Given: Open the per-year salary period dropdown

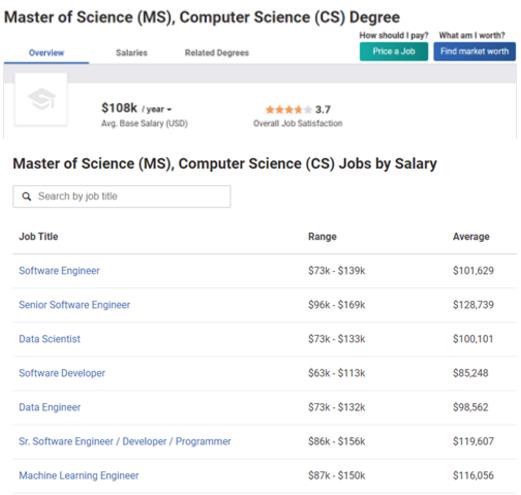Looking at the screenshot, I should pos(156,109).
